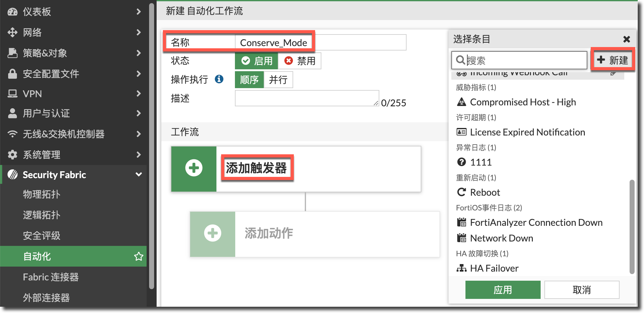Image resolution: width=644 pixels, height=313 pixels.
Task: Select the Compromised Host - High trigger
Action: click(522, 102)
